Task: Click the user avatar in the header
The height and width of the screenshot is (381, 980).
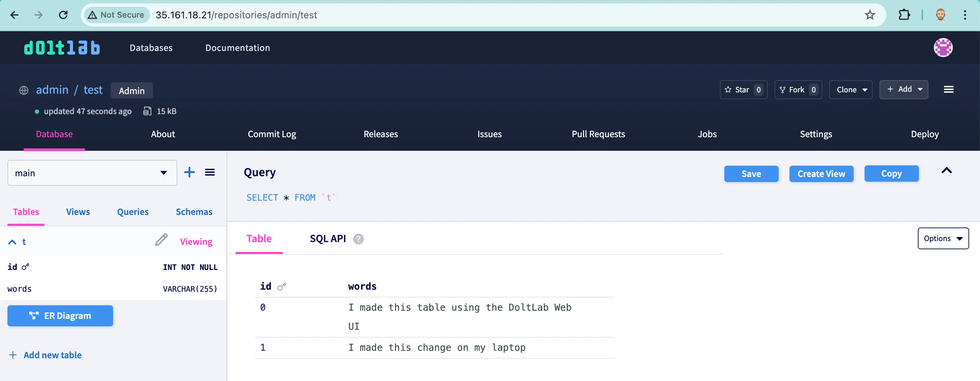Action: [x=943, y=48]
